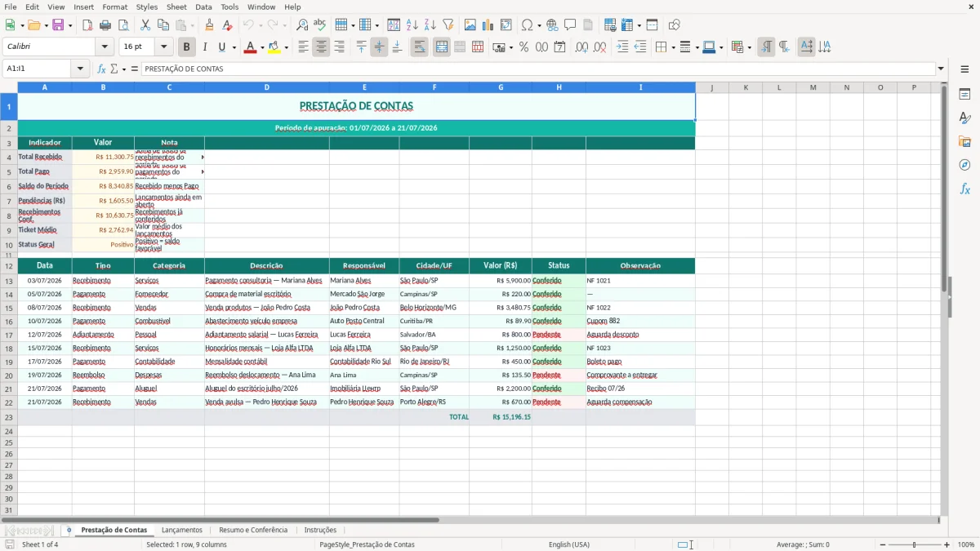Open the Font Name dropdown
Screen dimensions: 980x551
click(x=105, y=47)
